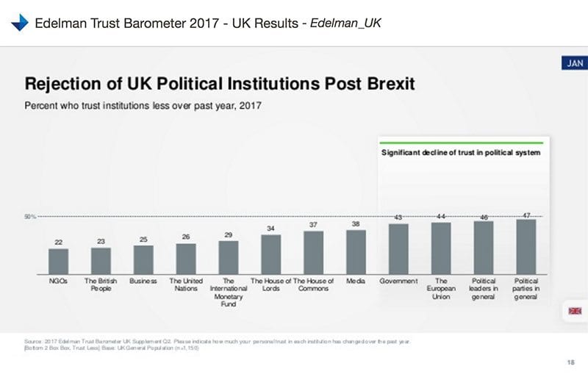This screenshot has width=588, height=377.
Task: Click the green line above the callout
Action: (x=461, y=143)
